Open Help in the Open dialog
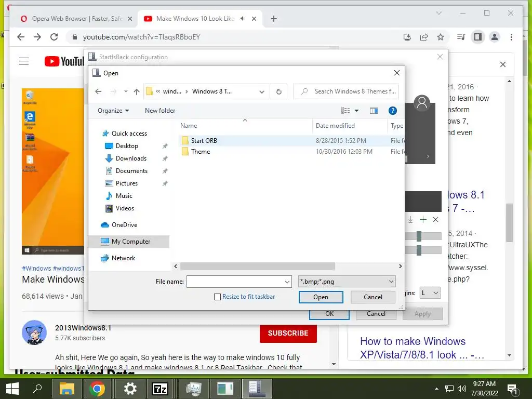 point(393,111)
